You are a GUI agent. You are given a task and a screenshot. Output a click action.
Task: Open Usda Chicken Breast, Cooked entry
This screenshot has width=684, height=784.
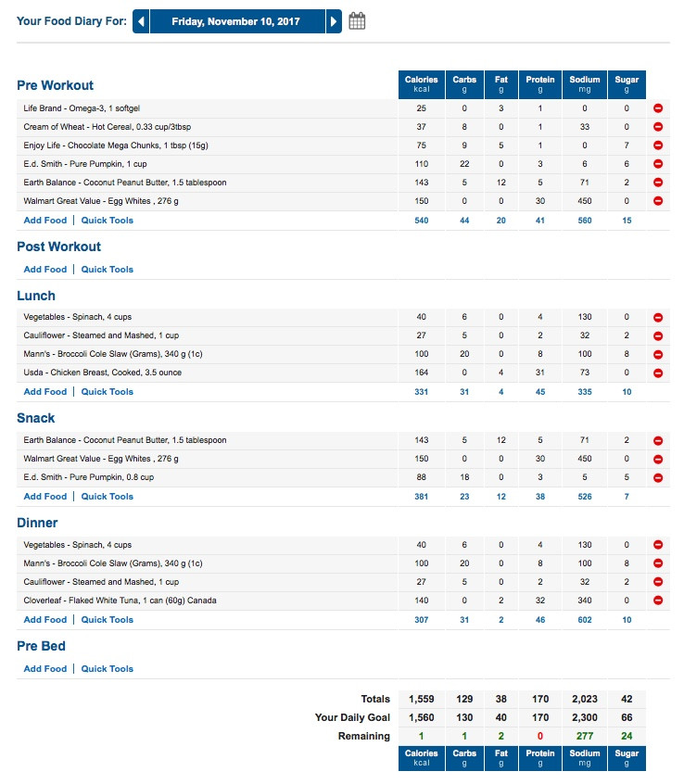pyautogui.click(x=103, y=373)
